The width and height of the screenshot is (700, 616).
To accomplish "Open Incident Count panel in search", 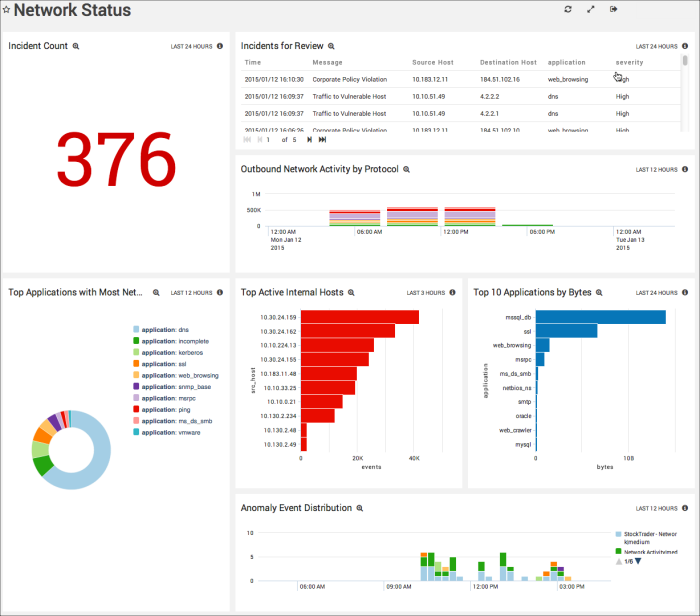I will pos(76,46).
